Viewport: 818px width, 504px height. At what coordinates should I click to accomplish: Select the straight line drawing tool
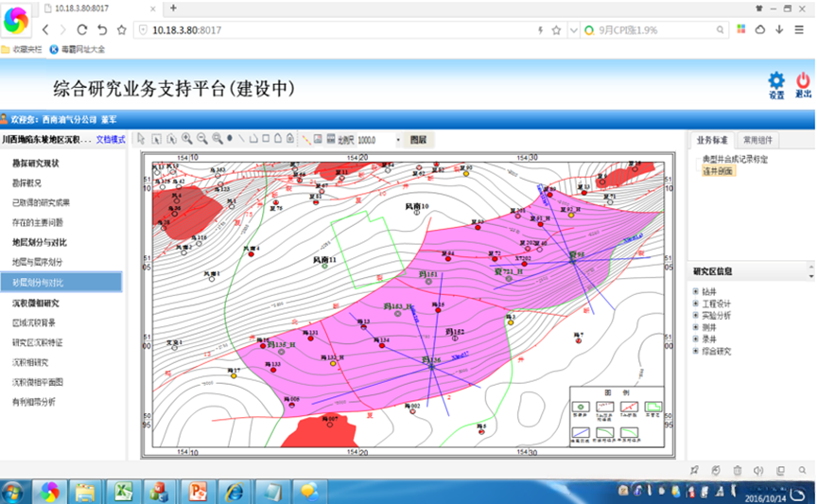point(241,139)
